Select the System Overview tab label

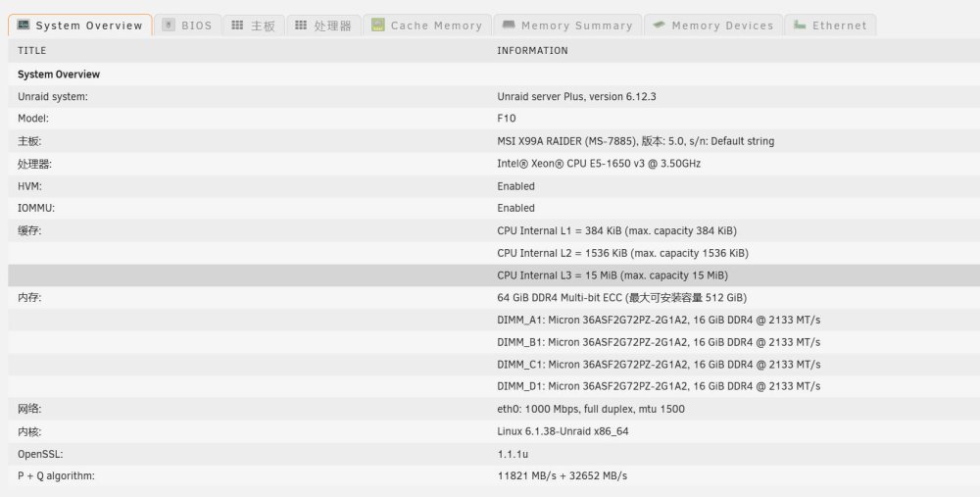[89, 25]
